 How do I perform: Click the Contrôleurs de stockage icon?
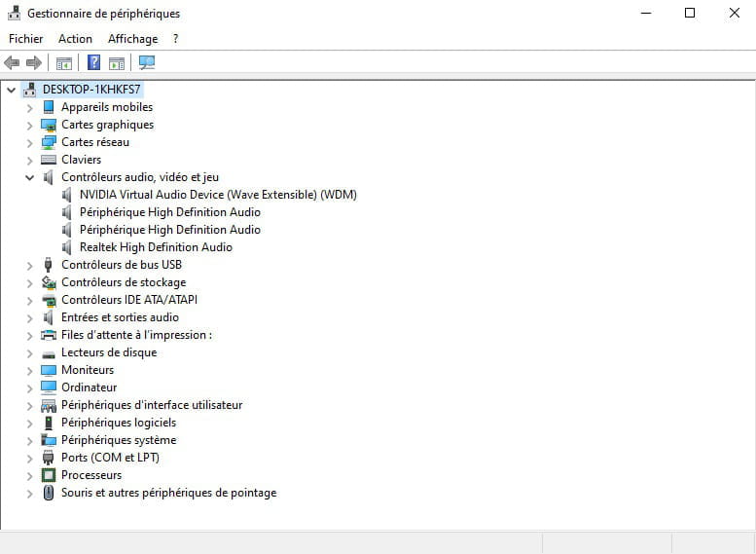(x=49, y=282)
